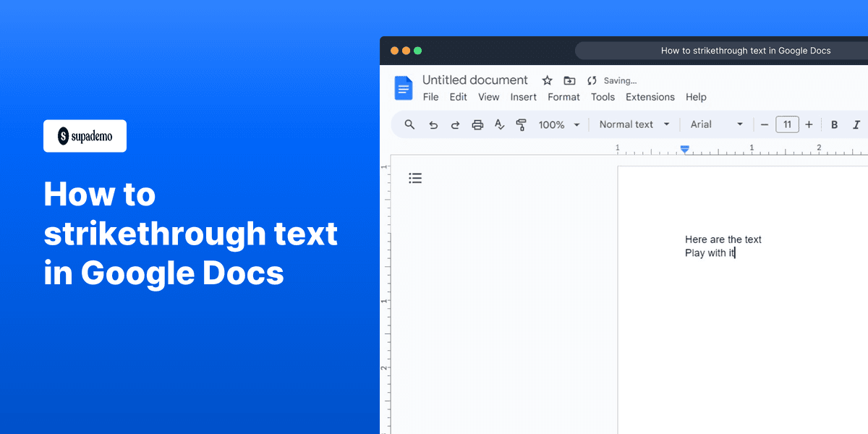Redo the last action

pyautogui.click(x=455, y=124)
